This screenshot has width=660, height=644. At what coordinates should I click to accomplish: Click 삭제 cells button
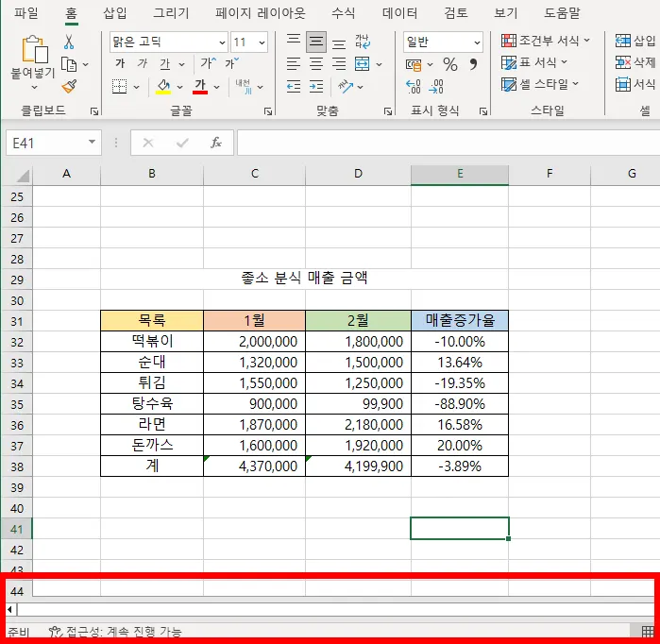[635, 62]
